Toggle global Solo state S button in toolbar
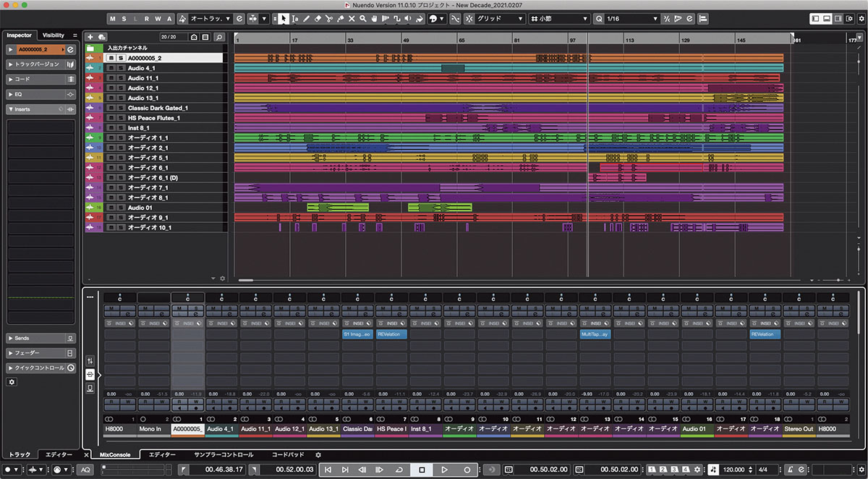Image resolution: width=868 pixels, height=479 pixels. [125, 18]
